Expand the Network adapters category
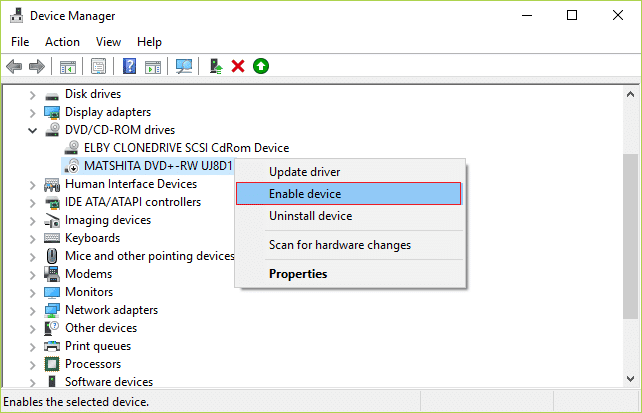This screenshot has height=413, width=642. point(33,310)
